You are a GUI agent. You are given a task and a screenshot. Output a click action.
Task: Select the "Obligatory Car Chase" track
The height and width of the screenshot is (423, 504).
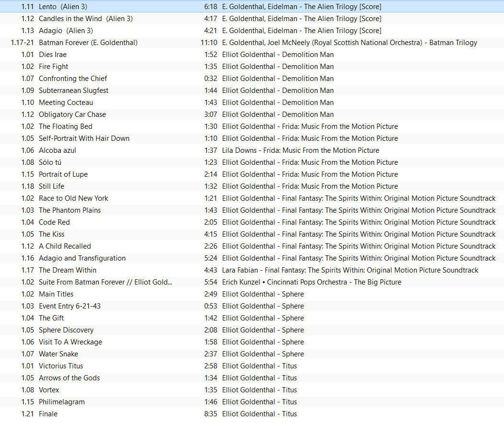click(x=72, y=114)
